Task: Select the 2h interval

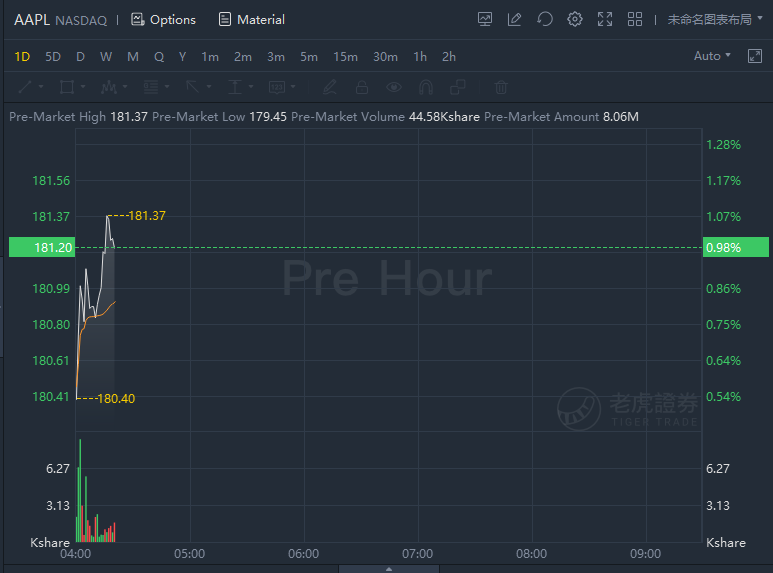Action: click(449, 57)
